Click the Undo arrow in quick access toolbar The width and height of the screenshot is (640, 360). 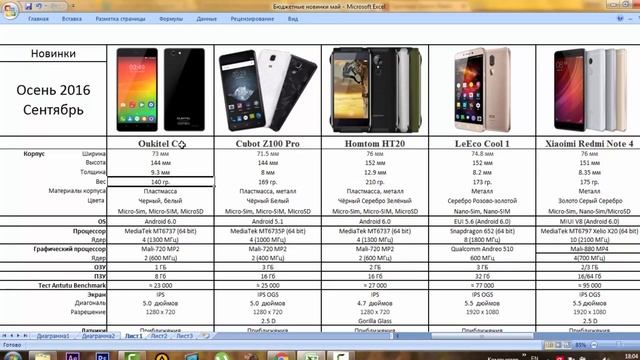(x=39, y=7)
